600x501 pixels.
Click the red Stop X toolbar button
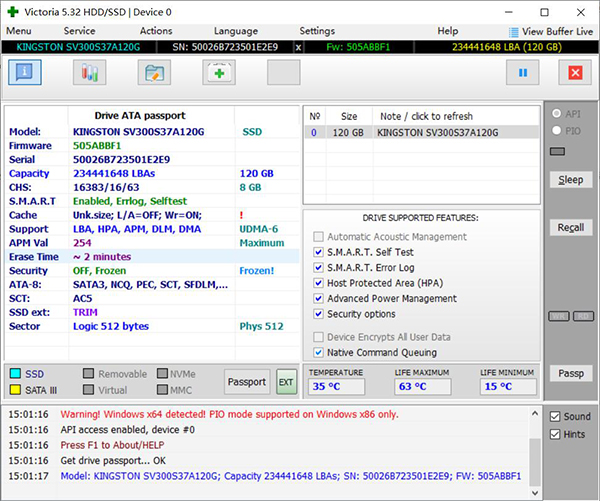tap(575, 73)
